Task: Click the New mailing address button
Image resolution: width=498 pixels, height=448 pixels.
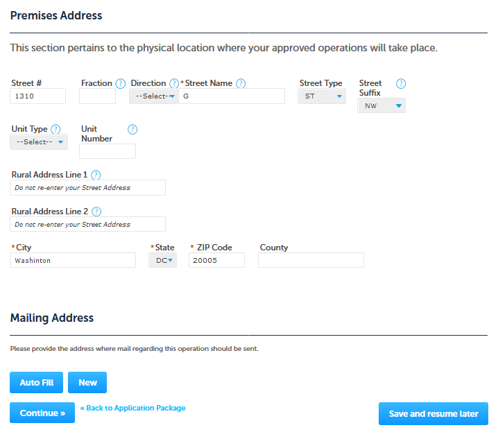Action: coord(87,383)
